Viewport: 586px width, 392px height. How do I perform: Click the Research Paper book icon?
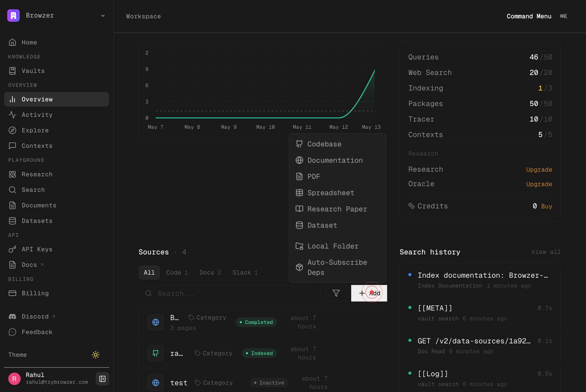pos(299,209)
